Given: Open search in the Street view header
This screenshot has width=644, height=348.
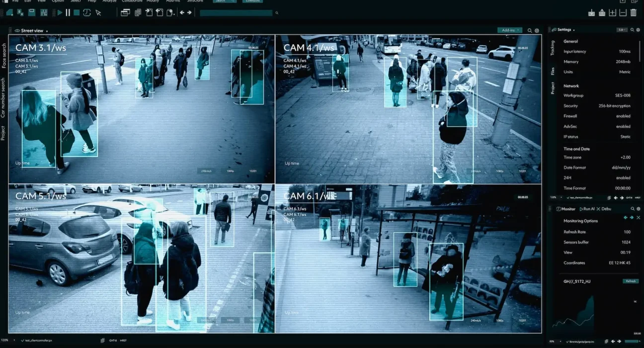Looking at the screenshot, I should 530,30.
